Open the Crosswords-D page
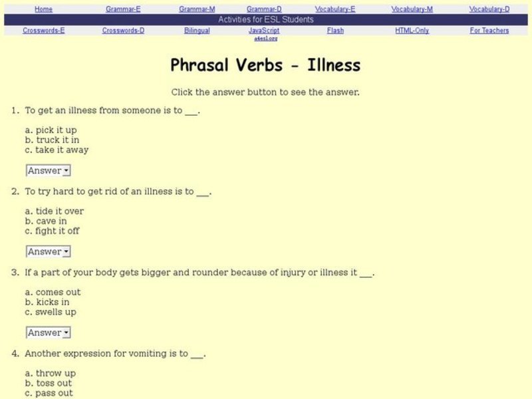532x399 pixels. tap(122, 30)
